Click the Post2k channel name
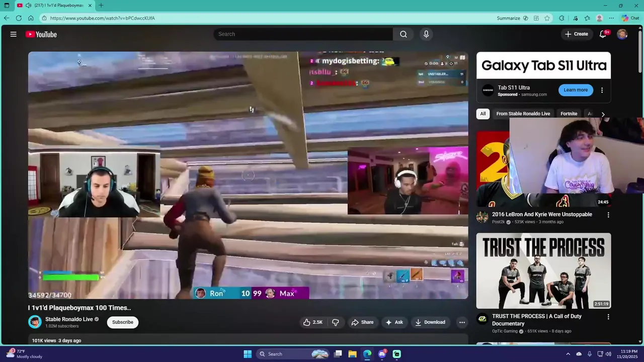 click(x=498, y=222)
